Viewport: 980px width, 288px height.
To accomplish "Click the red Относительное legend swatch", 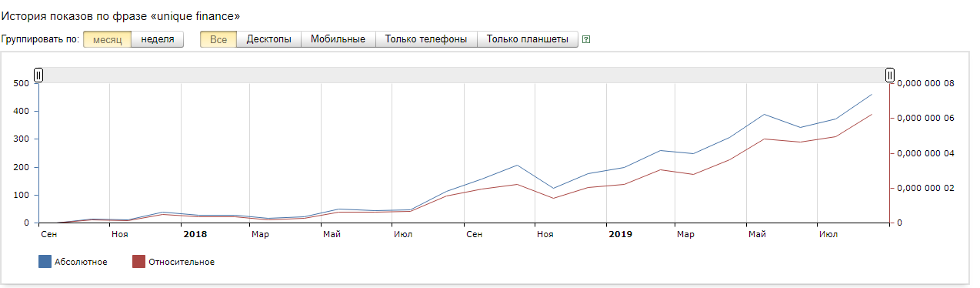I will pyautogui.click(x=138, y=262).
